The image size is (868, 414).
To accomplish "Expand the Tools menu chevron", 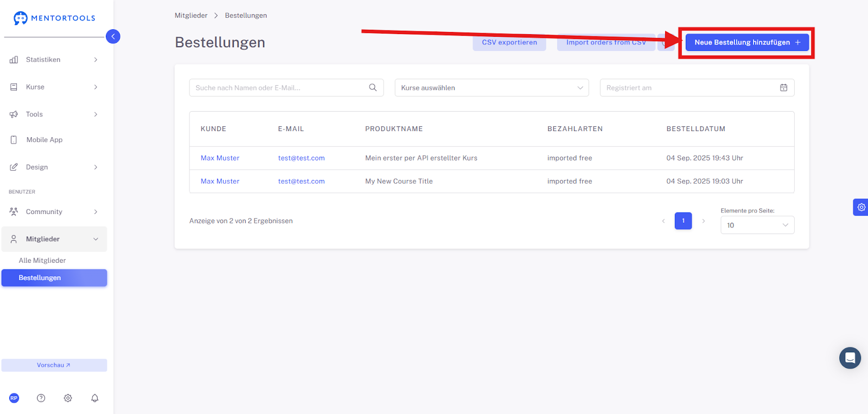I will (x=95, y=114).
